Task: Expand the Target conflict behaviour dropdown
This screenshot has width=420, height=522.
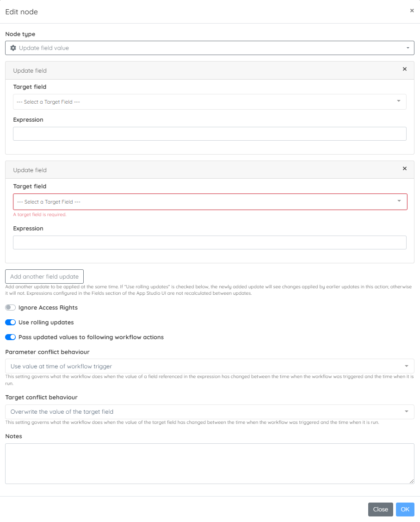Action: (x=210, y=412)
